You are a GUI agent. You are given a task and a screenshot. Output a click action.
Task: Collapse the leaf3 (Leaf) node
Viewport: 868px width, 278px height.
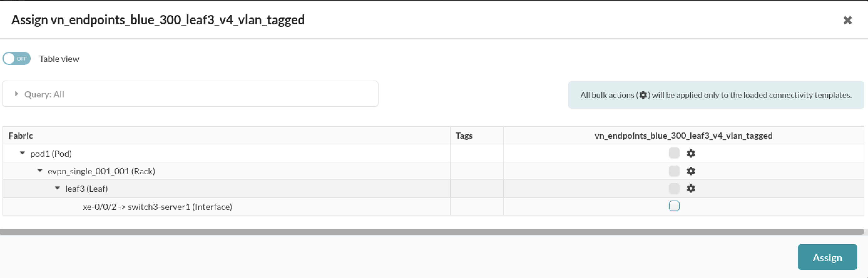pyautogui.click(x=58, y=188)
